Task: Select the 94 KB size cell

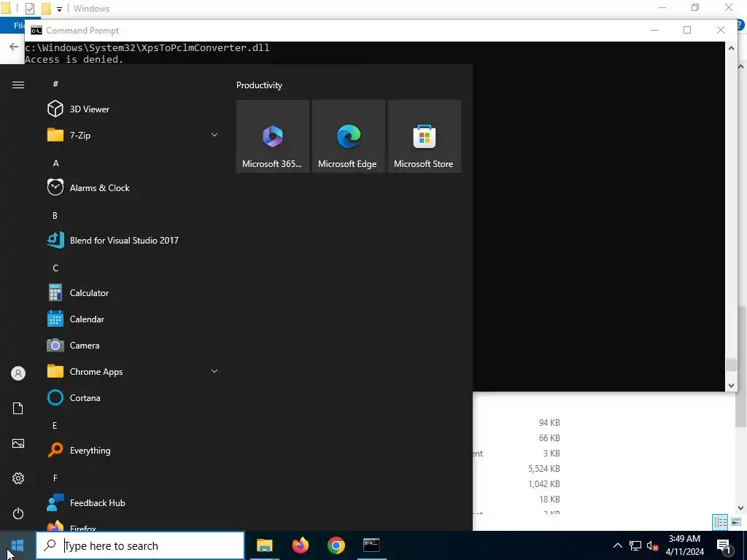Action: click(549, 422)
